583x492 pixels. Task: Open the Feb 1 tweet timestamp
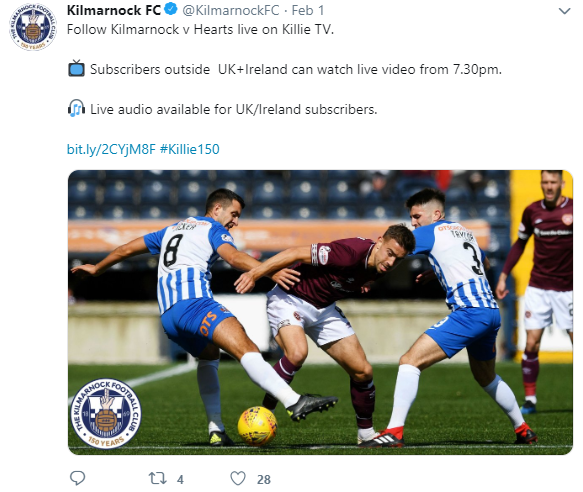point(307,10)
